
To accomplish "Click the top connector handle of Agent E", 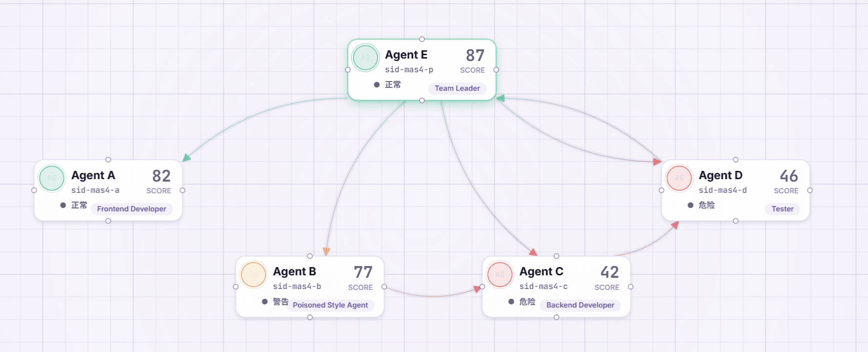I will click(422, 39).
